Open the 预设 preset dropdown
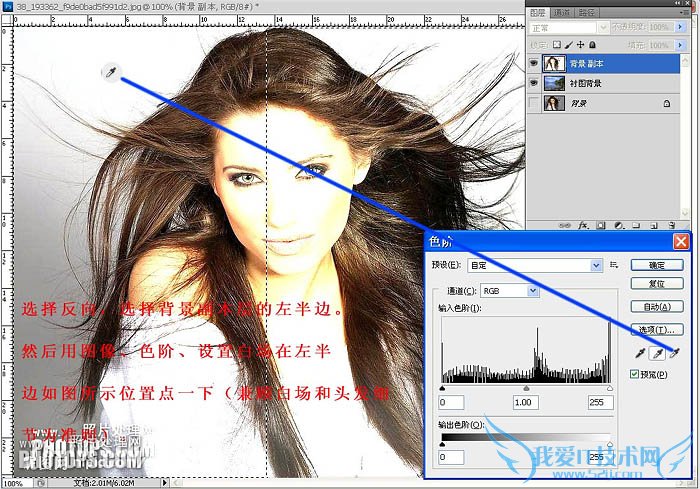The height and width of the screenshot is (489, 700). pos(596,265)
